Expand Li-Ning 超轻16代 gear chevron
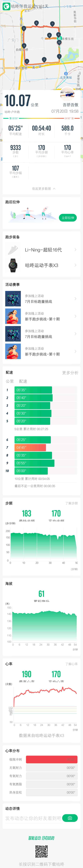This screenshot has width=83, height=868. (x=75, y=250)
